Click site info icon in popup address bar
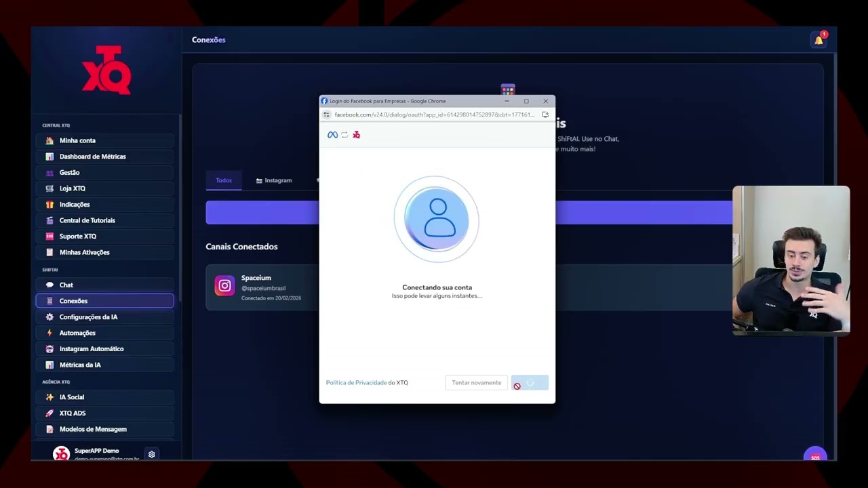 click(327, 115)
